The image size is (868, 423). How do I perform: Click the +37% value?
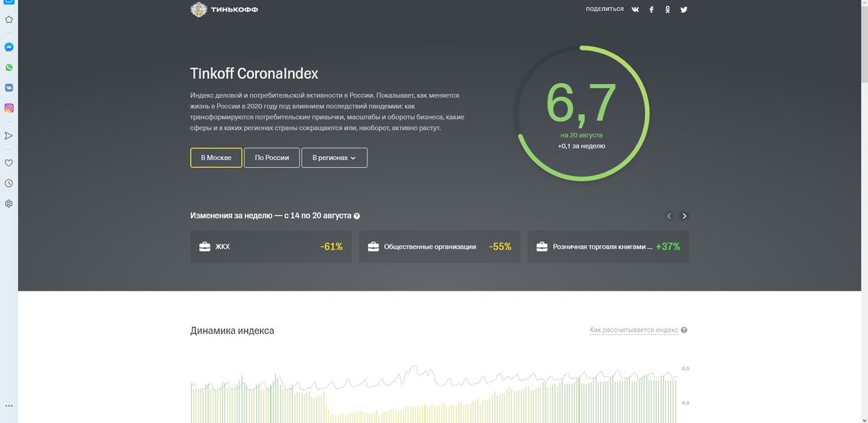tap(668, 247)
